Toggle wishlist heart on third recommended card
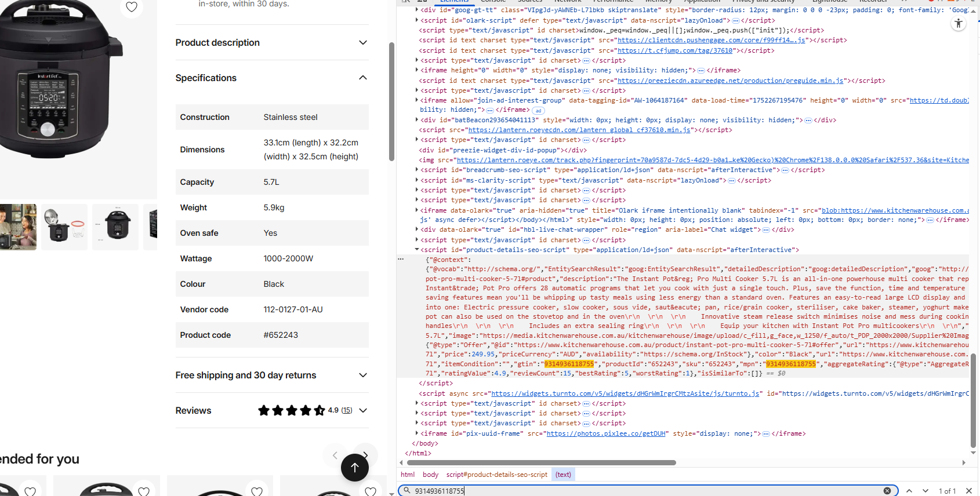This screenshot has height=496, width=980. [257, 491]
